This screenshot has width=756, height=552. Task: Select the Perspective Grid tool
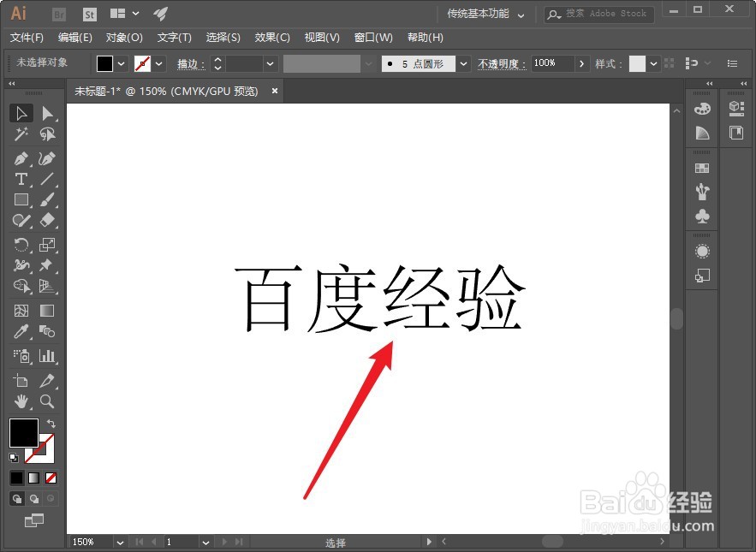click(x=47, y=286)
